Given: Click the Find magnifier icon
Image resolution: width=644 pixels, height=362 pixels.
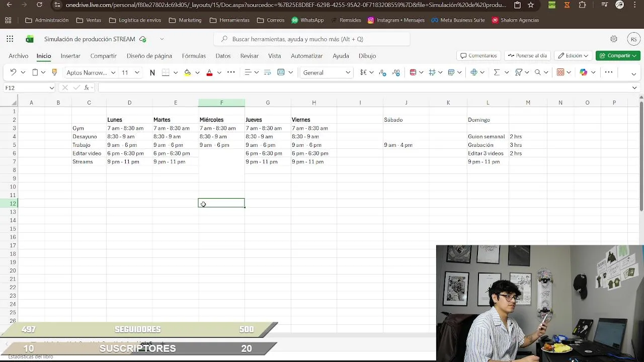Looking at the screenshot, I should pyautogui.click(x=538, y=72).
